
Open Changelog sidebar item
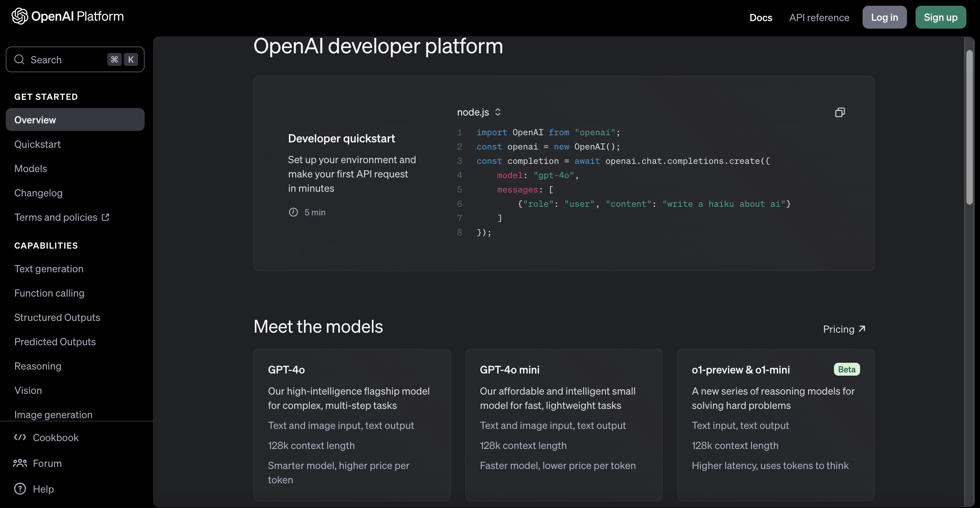point(38,193)
